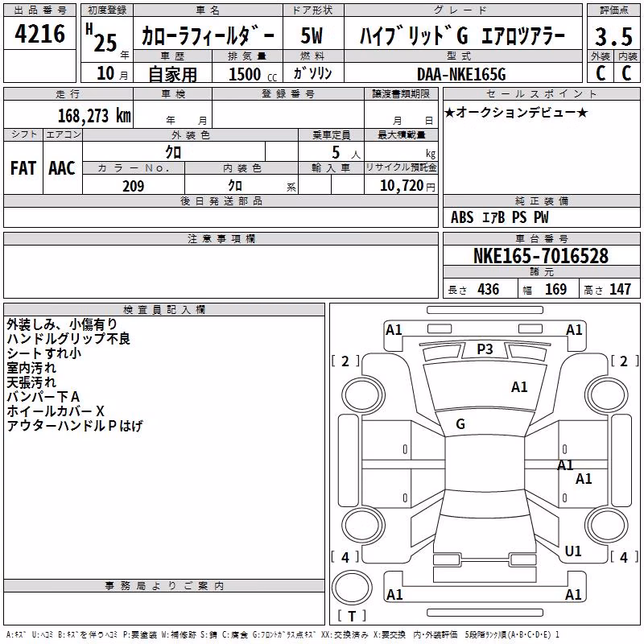
Task: Select the recycle deposit 10,720円
Action: (407, 186)
